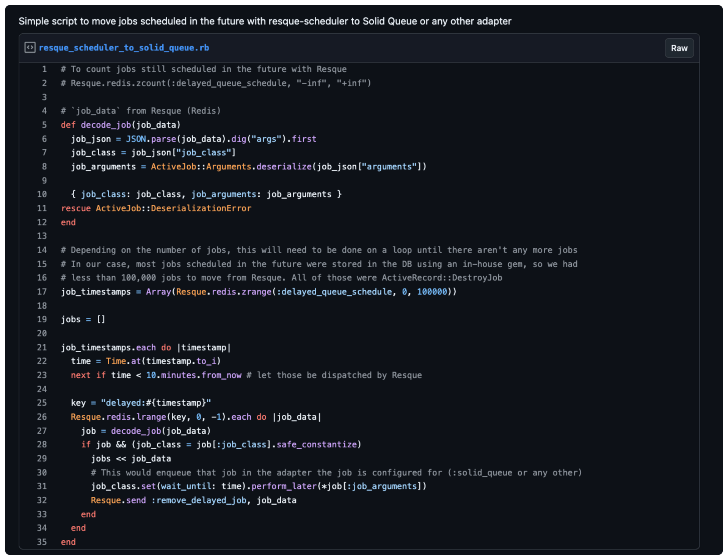This screenshot has width=728, height=560.
Task: Click 'jobs << job_data' line
Action: [x=131, y=459]
